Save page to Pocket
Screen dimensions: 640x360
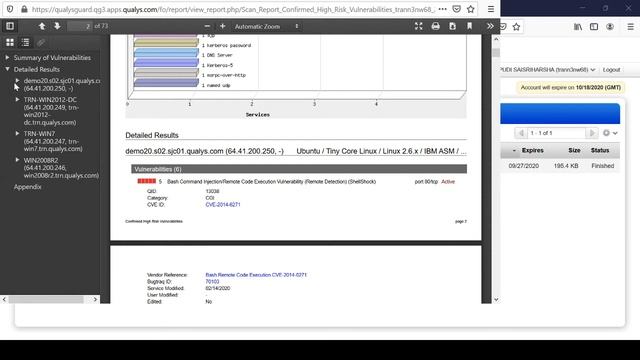point(457,9)
